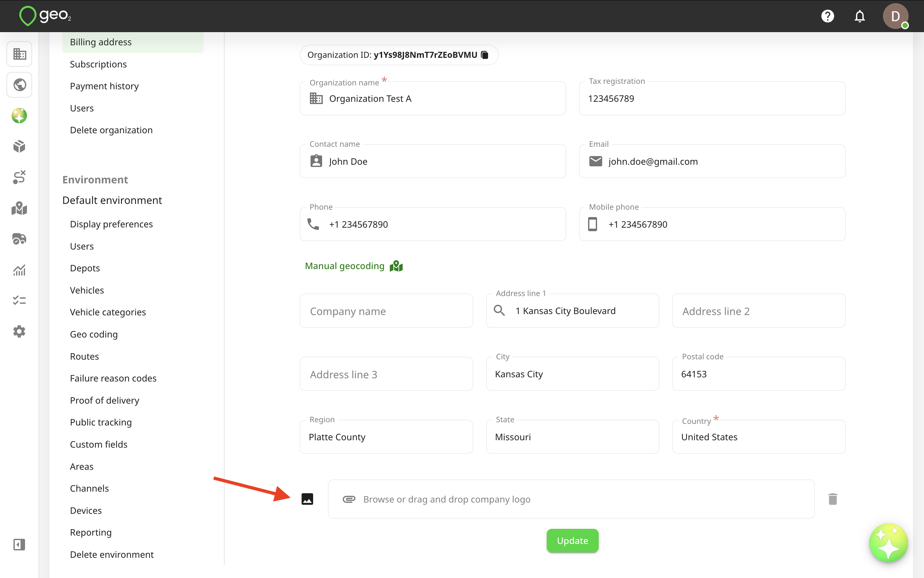Open the user avatar D menu
The width and height of the screenshot is (924, 578).
point(895,16)
